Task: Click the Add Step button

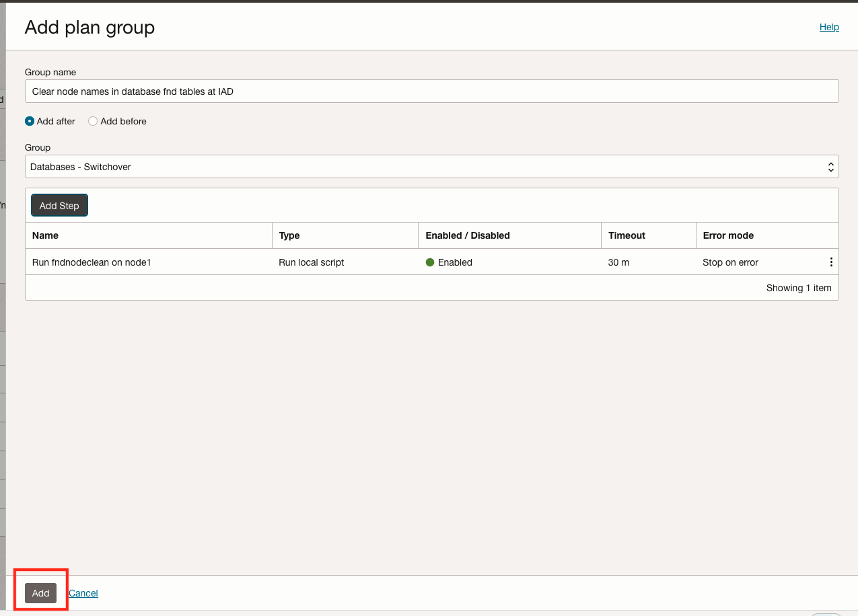Action: (59, 206)
